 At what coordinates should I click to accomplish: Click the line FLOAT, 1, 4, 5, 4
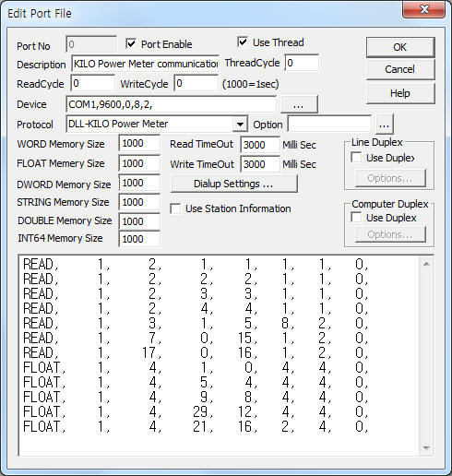click(196, 382)
